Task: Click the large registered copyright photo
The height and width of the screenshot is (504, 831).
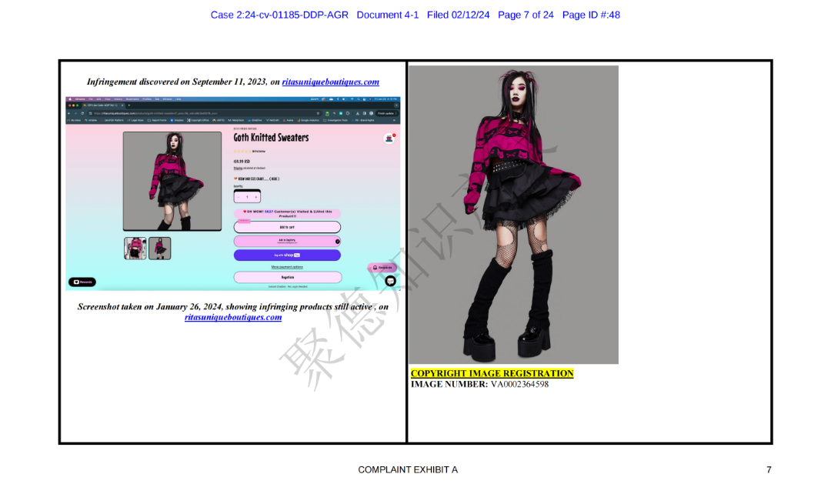Action: point(513,215)
